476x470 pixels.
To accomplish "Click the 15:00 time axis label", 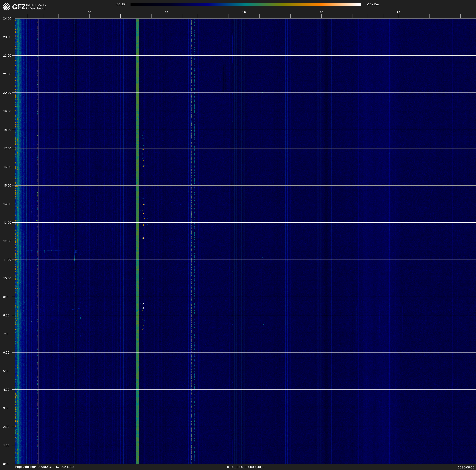I will 7,186.
